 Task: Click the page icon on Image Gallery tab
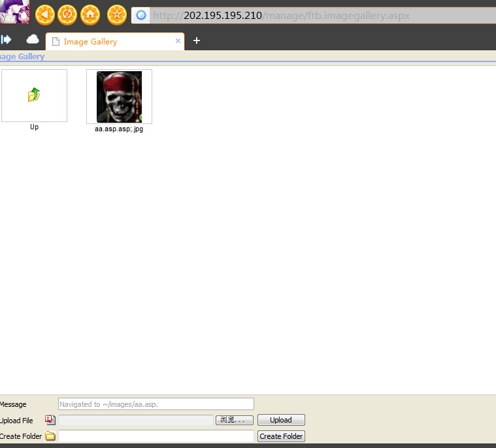click(x=56, y=41)
